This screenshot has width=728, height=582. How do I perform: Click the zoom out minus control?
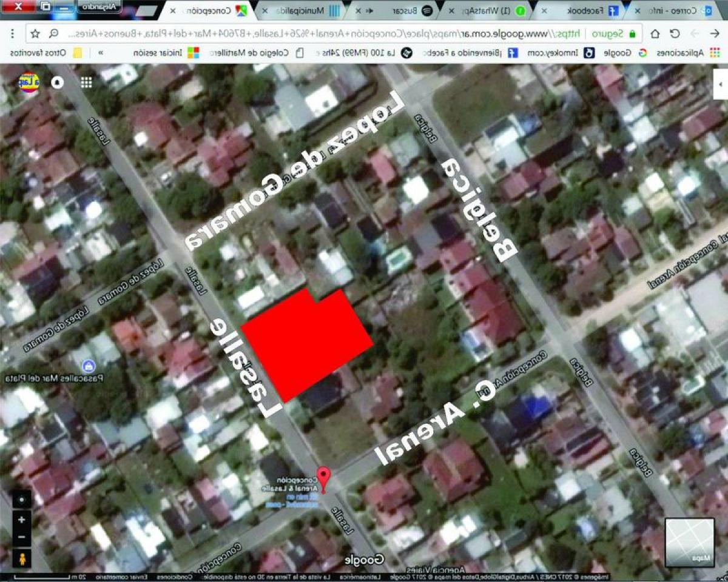[x=21, y=536]
